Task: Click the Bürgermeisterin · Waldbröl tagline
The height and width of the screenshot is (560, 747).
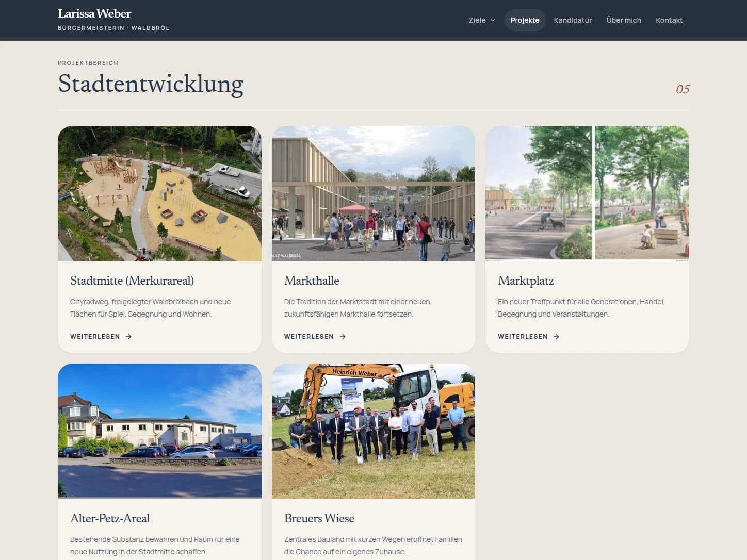Action: click(x=113, y=28)
